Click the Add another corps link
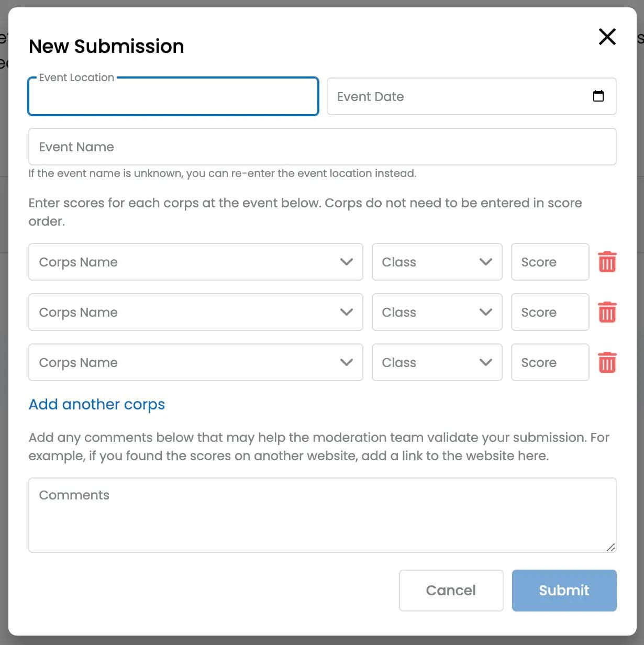The width and height of the screenshot is (644, 645). click(x=97, y=404)
